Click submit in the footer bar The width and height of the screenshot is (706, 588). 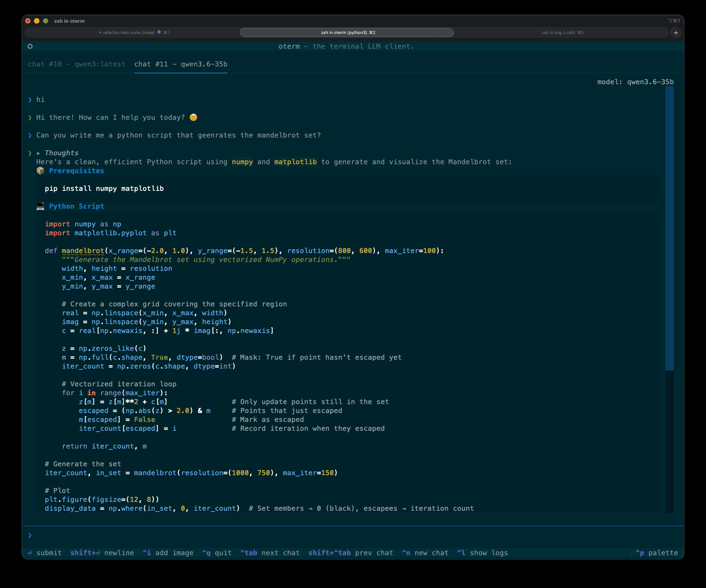point(44,553)
